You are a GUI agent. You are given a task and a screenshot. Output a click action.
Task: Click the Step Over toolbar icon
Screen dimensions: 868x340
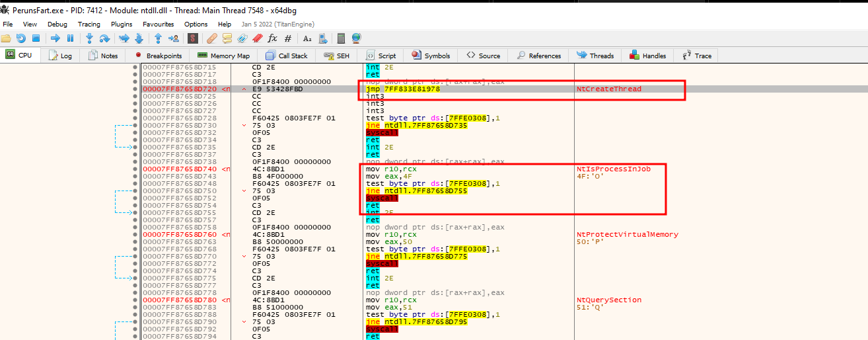coord(105,38)
